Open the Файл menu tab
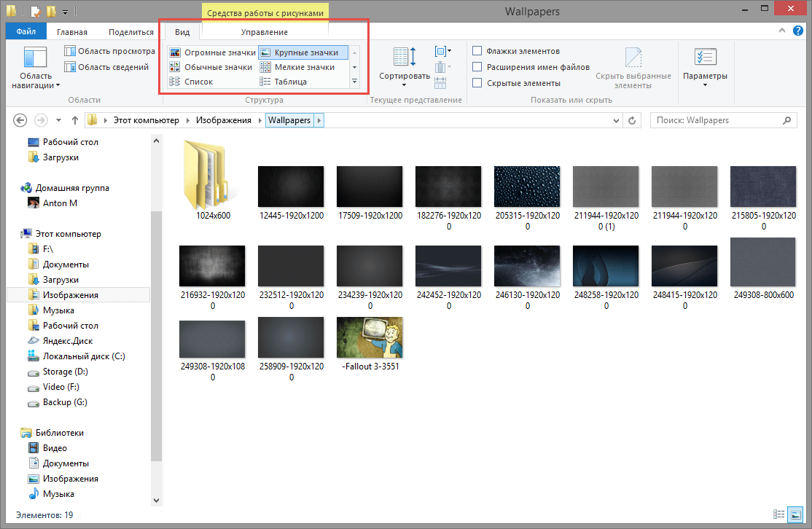The width and height of the screenshot is (812, 529). (x=26, y=32)
